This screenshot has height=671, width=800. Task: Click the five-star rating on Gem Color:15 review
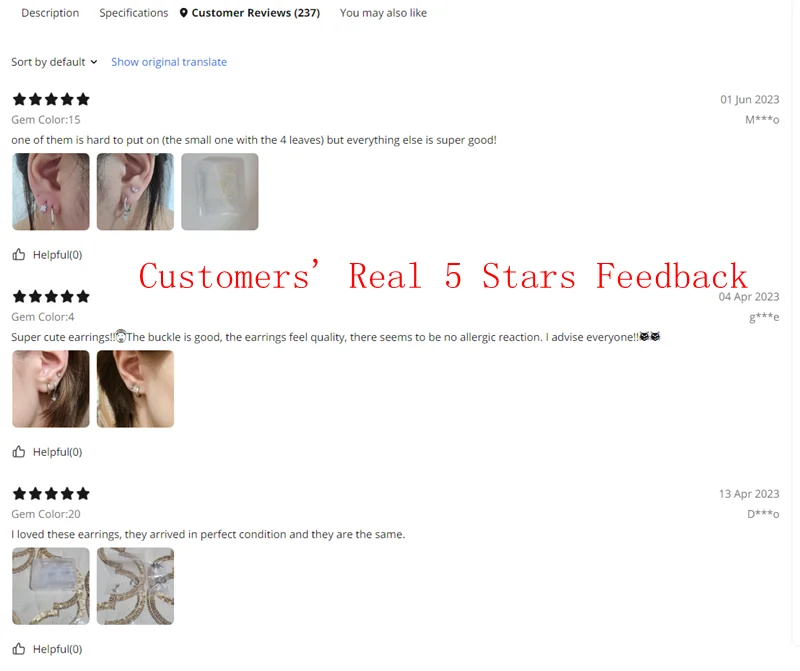pyautogui.click(x=51, y=99)
